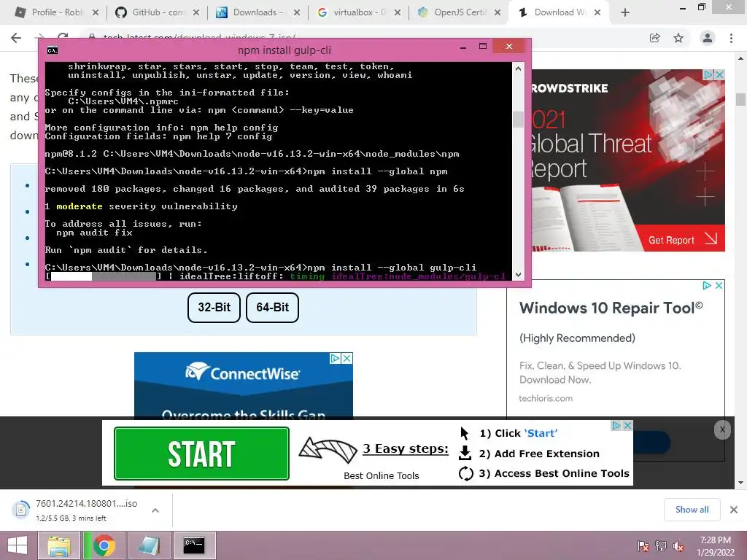Open the Action Center flag icon
Screen dimensions: 747x560
[x=643, y=545]
